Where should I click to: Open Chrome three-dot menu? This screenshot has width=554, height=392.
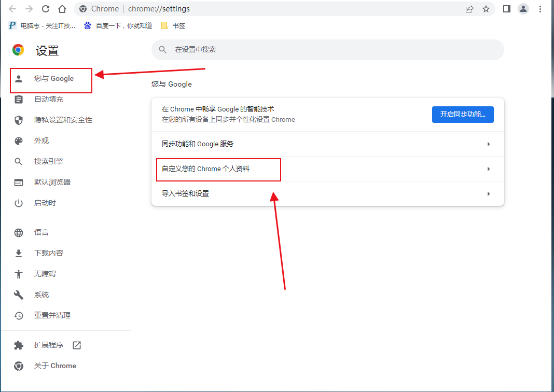pos(540,9)
